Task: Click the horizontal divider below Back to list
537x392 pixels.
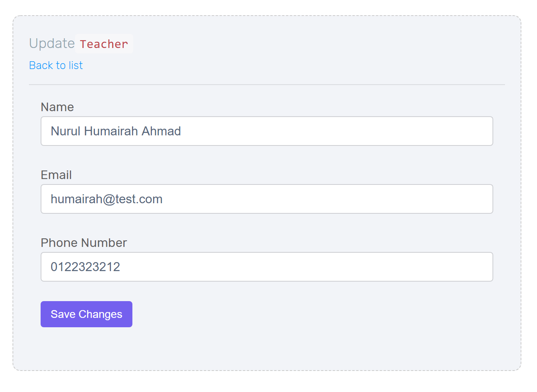Action: tap(267, 85)
